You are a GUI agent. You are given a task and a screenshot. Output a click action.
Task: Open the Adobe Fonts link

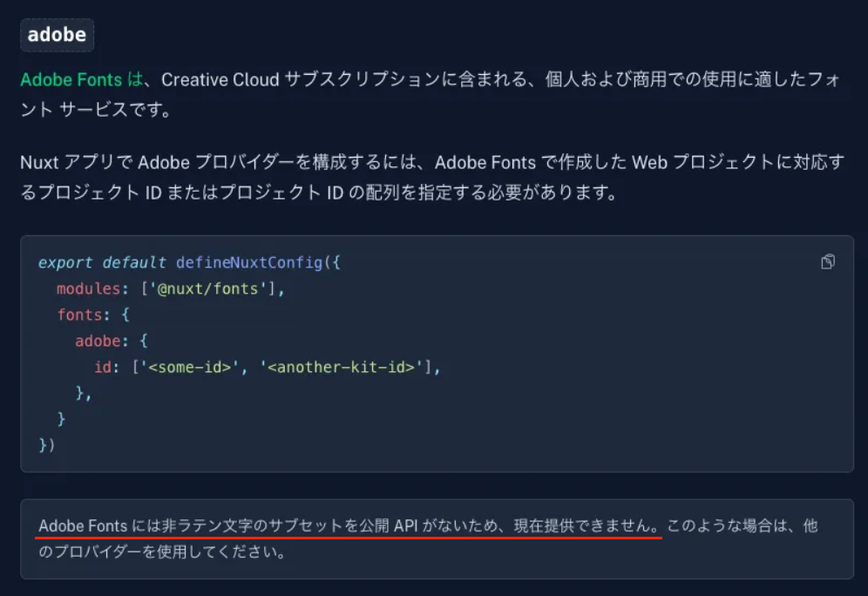[70, 79]
